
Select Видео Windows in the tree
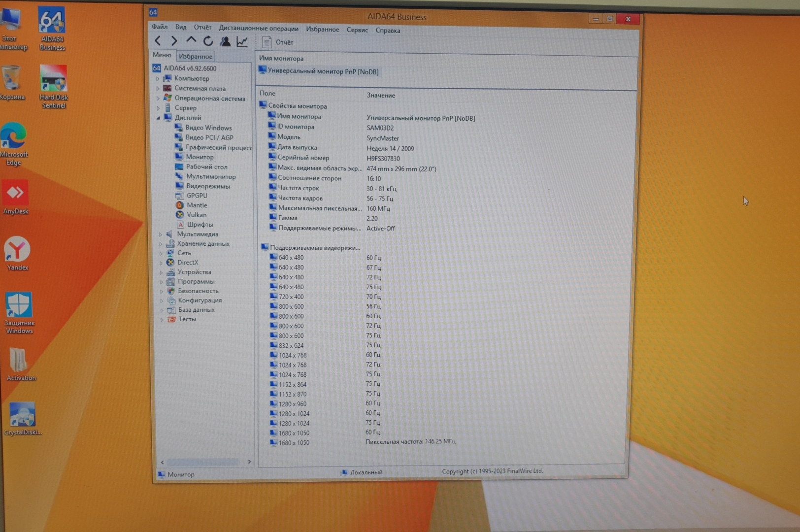[203, 128]
